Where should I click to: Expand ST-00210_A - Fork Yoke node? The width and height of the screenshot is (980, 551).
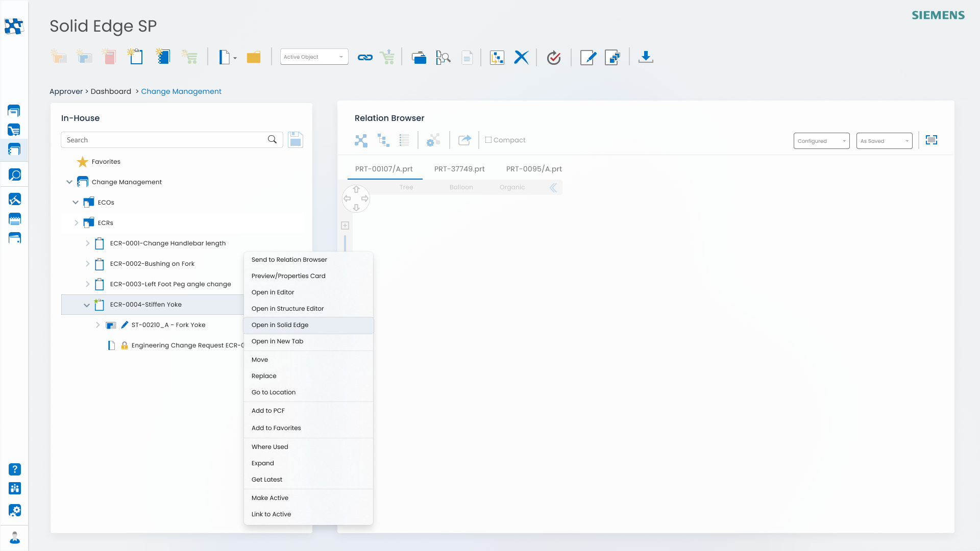click(98, 325)
